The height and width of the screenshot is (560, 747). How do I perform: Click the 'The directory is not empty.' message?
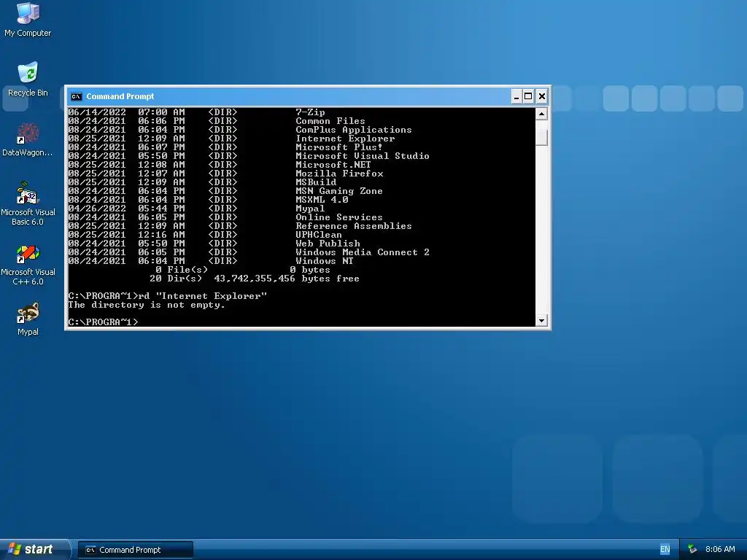point(146,305)
